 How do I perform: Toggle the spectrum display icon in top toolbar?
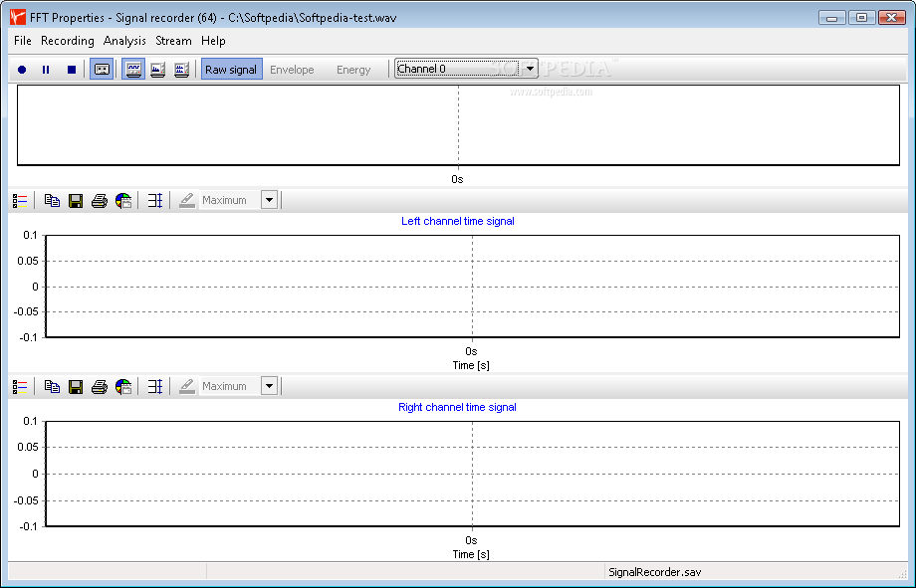click(x=157, y=70)
